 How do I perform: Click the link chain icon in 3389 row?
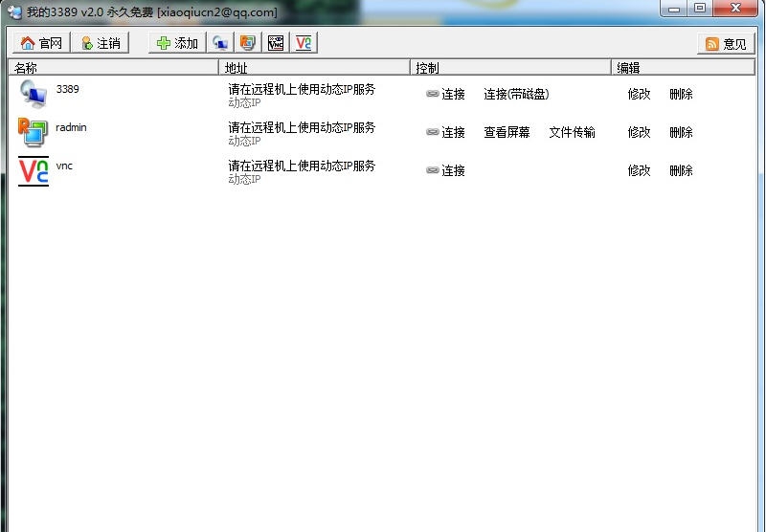pyautogui.click(x=433, y=93)
